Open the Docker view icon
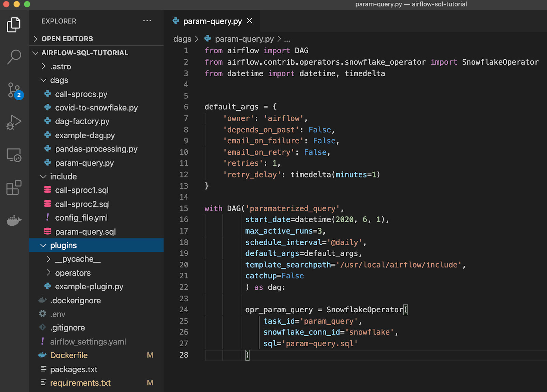Image resolution: width=547 pixels, height=392 pixels. click(x=14, y=221)
